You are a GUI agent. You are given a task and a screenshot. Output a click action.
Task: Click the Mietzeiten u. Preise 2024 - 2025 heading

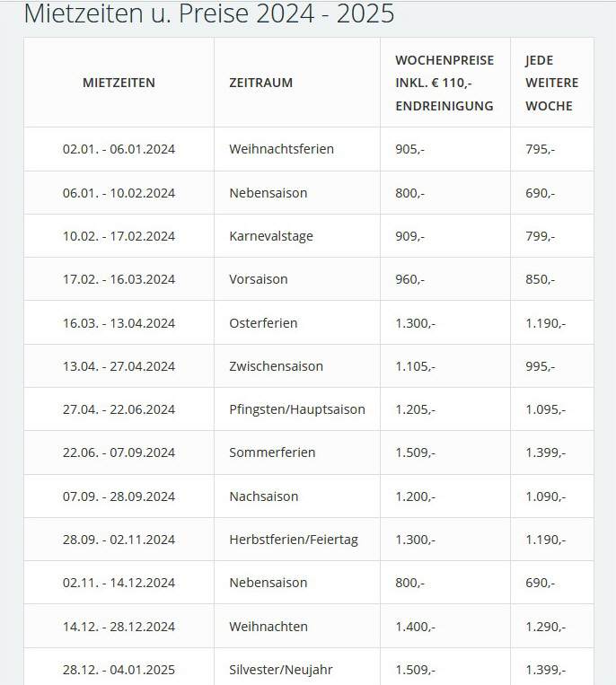click(x=209, y=13)
